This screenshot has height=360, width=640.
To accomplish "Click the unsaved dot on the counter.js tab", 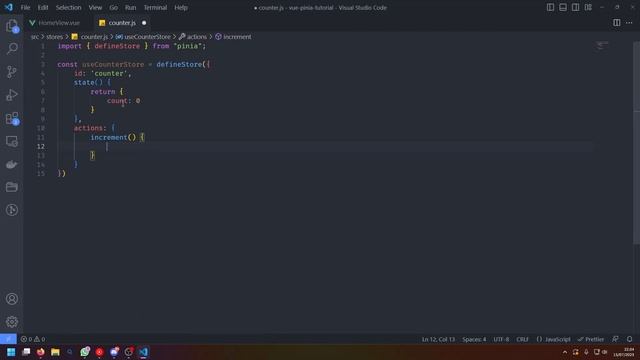I will tap(144, 23).
